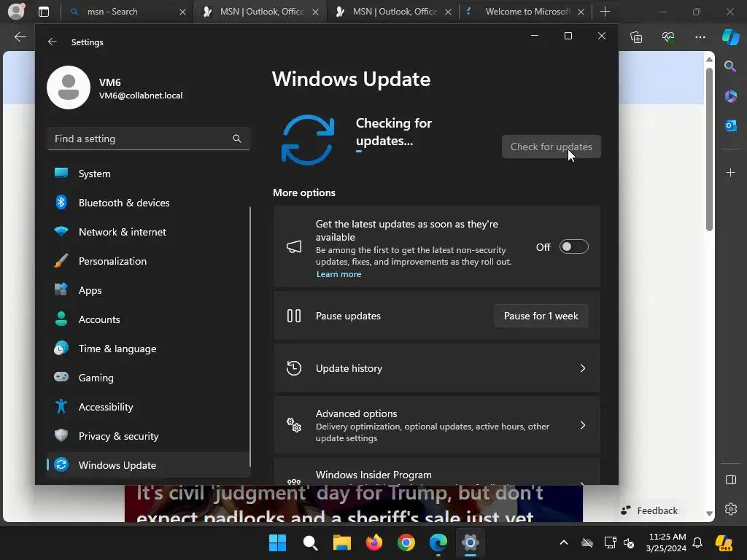This screenshot has width=747, height=560.
Task: Click Edge browser back arrow
Action: [x=20, y=36]
